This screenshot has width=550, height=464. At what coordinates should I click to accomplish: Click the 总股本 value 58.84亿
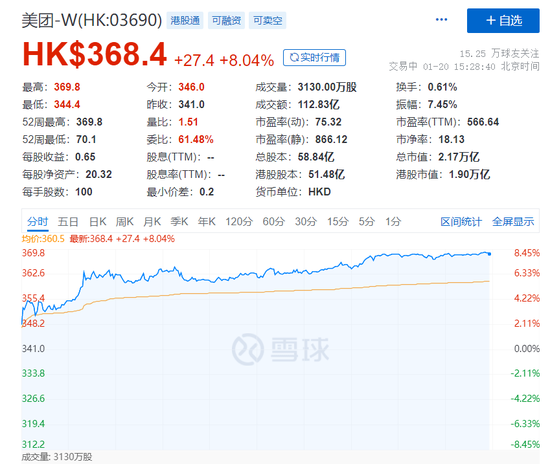316,157
